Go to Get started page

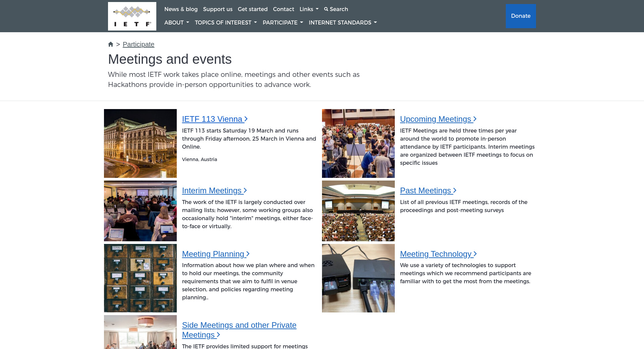pyautogui.click(x=253, y=9)
